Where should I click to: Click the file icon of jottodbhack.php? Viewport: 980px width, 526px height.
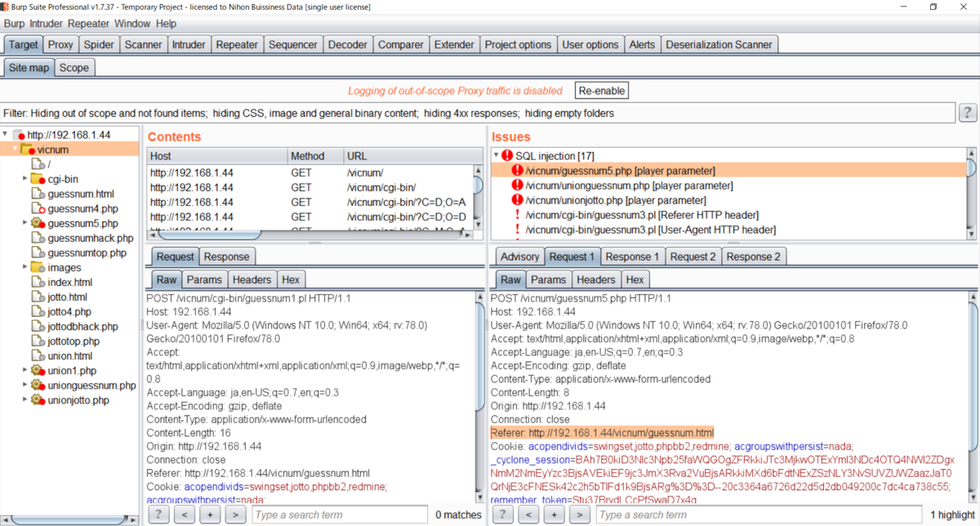click(38, 326)
